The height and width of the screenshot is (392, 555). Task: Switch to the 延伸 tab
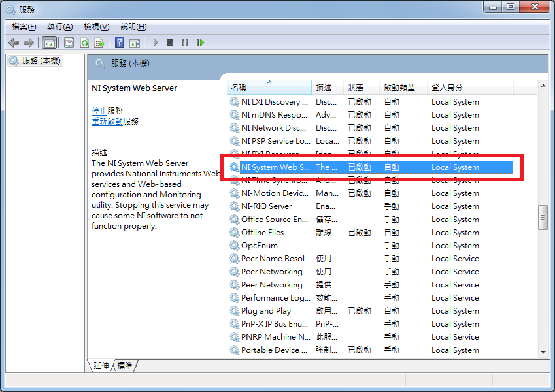point(101,365)
